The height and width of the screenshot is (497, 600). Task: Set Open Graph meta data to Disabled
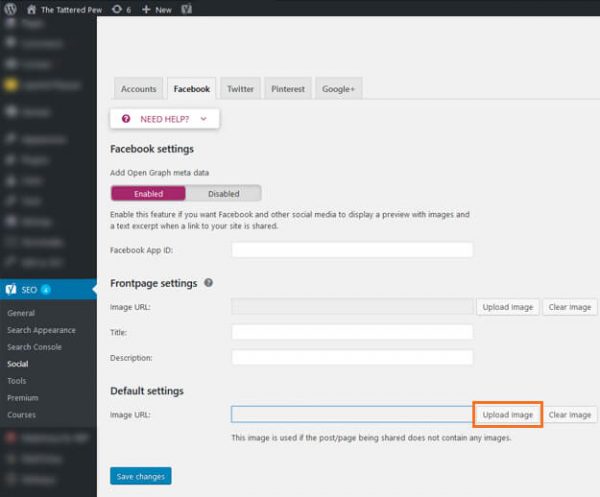pos(223,194)
